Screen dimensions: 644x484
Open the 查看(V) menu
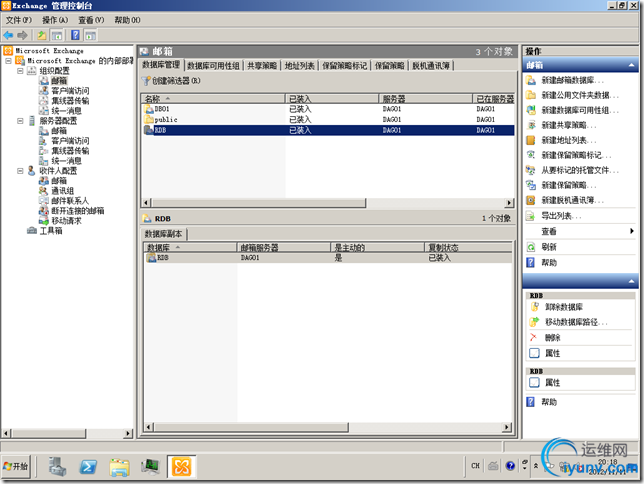91,20
